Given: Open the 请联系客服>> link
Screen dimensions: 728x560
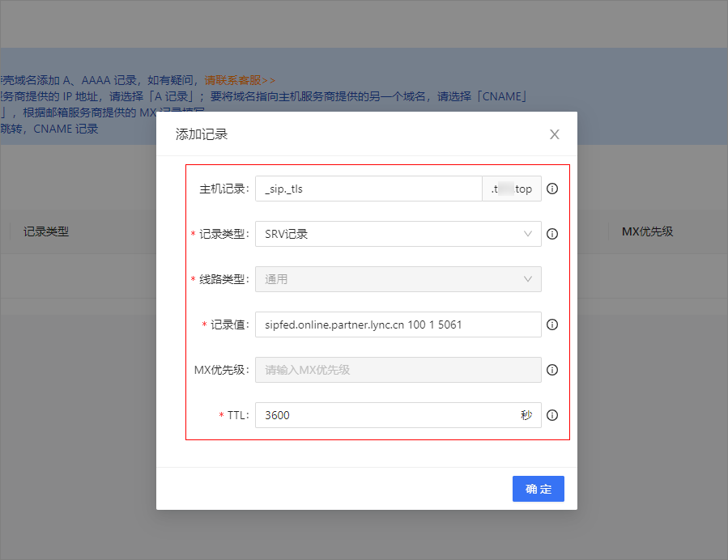Looking at the screenshot, I should click(240, 80).
